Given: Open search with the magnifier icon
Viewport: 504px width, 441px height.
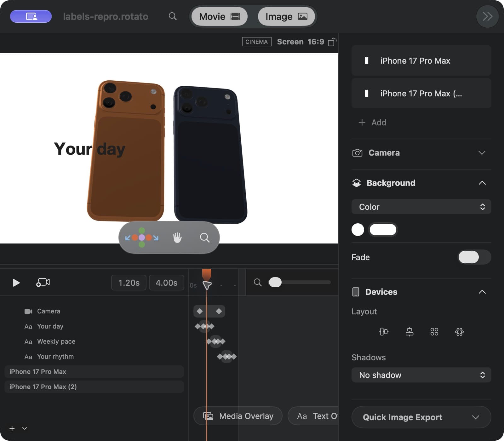Looking at the screenshot, I should click(x=173, y=16).
